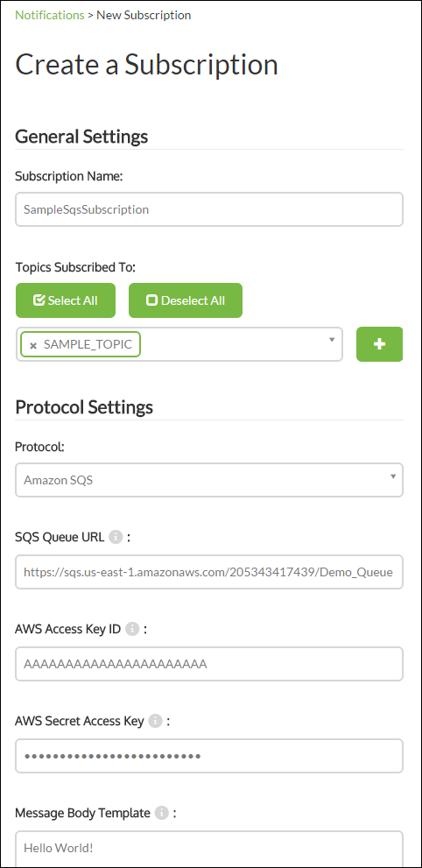Click the Deselect All button label
Image resolution: width=422 pixels, height=868 pixels.
(x=193, y=300)
